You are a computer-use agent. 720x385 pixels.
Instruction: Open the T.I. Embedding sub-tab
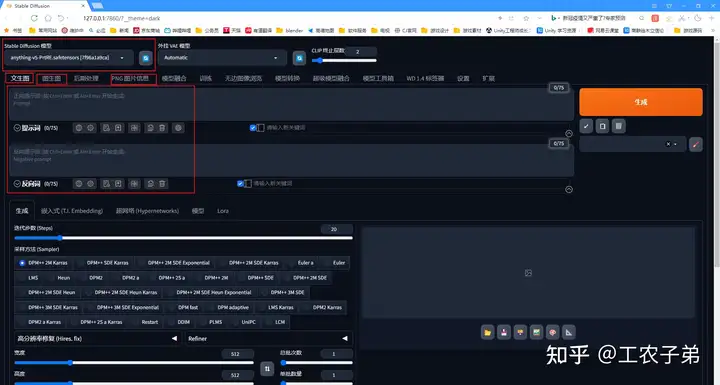(72, 211)
